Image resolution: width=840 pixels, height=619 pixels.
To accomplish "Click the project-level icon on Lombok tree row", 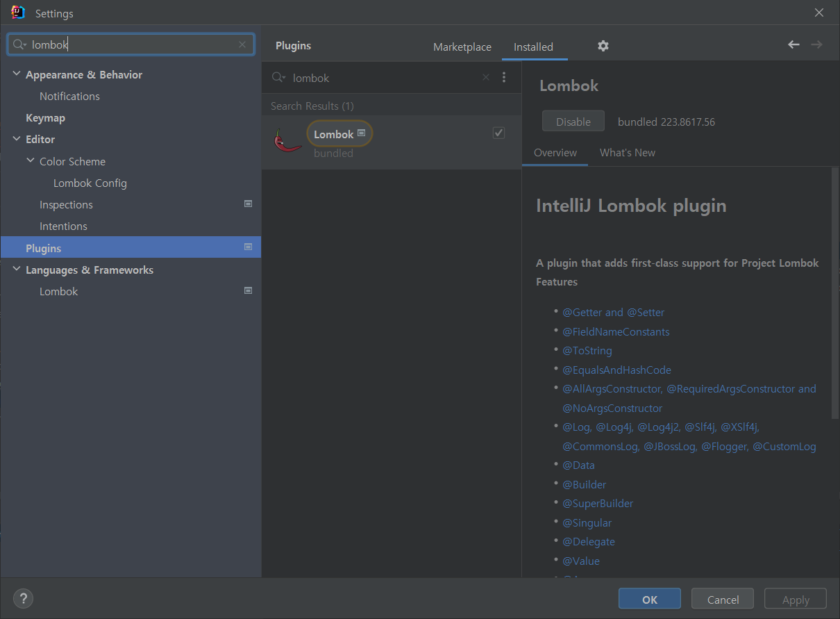I will [248, 291].
